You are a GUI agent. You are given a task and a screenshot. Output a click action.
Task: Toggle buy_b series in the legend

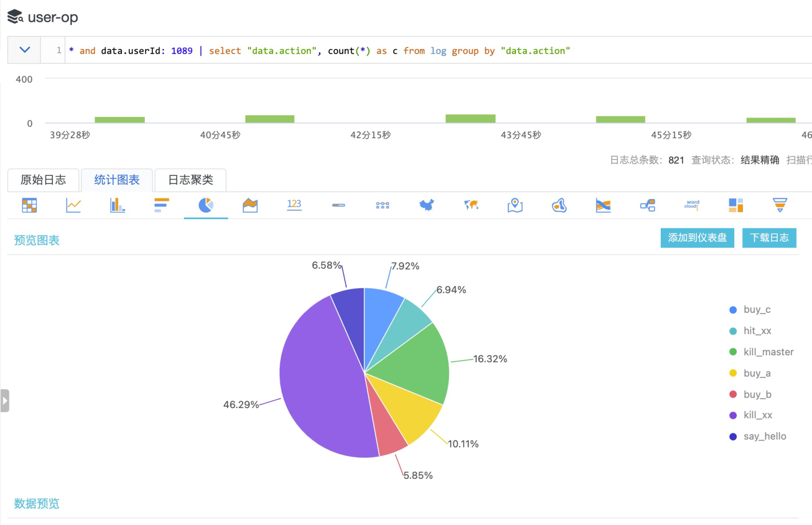(x=751, y=394)
